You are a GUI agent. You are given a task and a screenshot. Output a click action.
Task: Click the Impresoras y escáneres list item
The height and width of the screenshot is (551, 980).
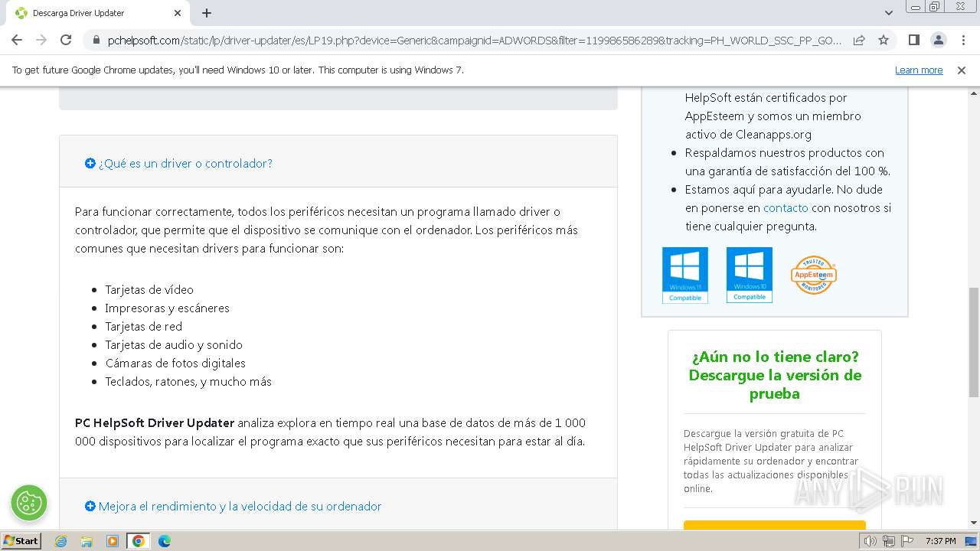(x=167, y=308)
